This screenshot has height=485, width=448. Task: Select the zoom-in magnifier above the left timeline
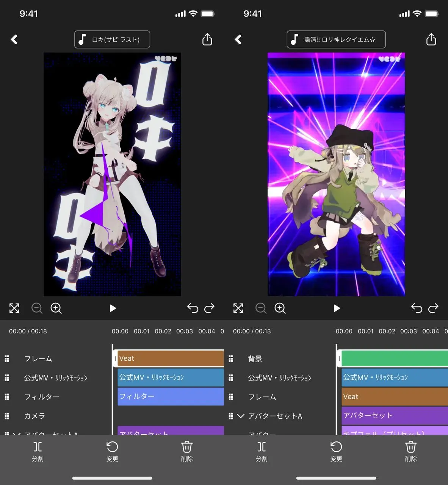pos(56,308)
